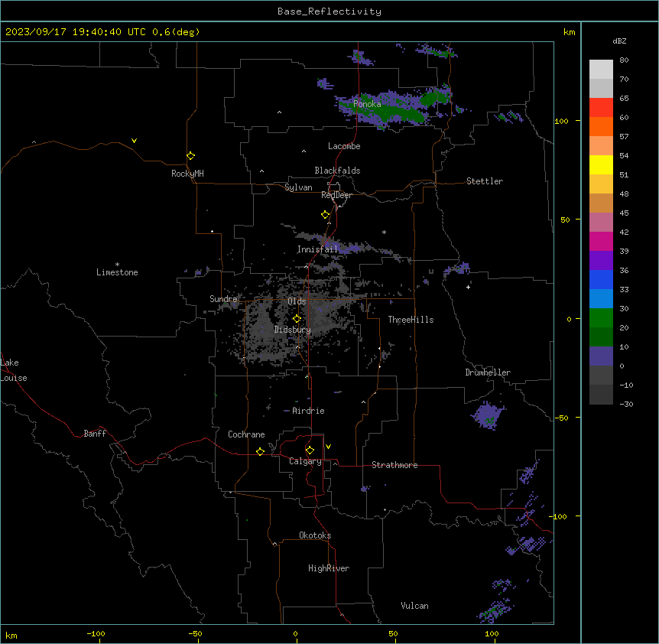Click the yellow diamond marker between Olds and Didsbury

(297, 319)
